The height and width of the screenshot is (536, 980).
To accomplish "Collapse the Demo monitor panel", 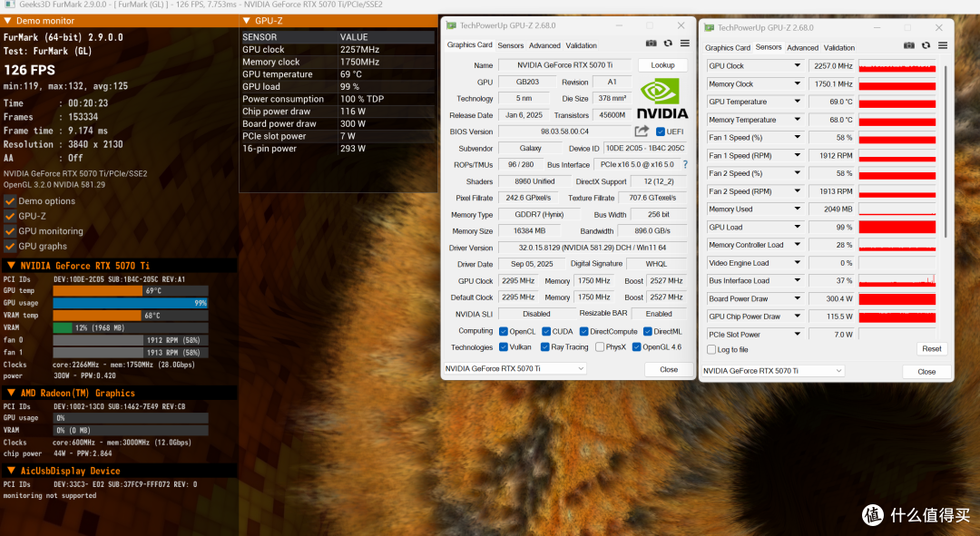I will (x=7, y=21).
